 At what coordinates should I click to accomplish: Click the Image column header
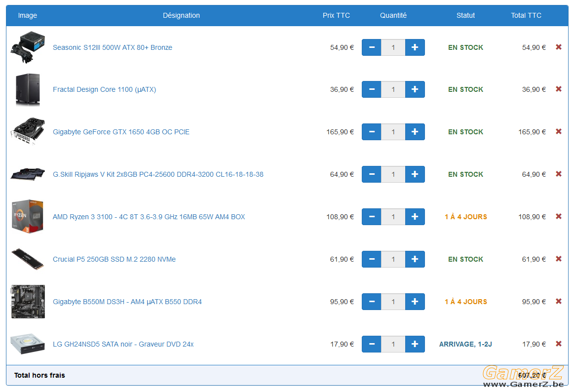pyautogui.click(x=28, y=15)
